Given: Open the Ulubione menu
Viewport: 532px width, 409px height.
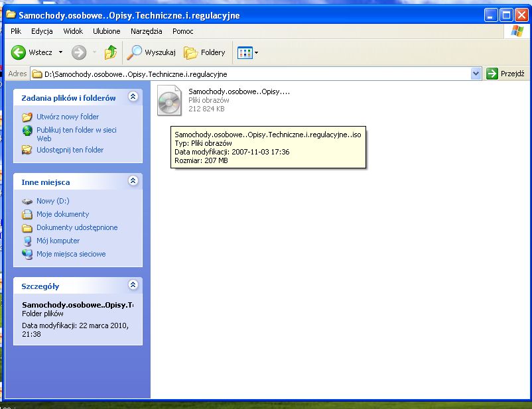Looking at the screenshot, I should [106, 31].
